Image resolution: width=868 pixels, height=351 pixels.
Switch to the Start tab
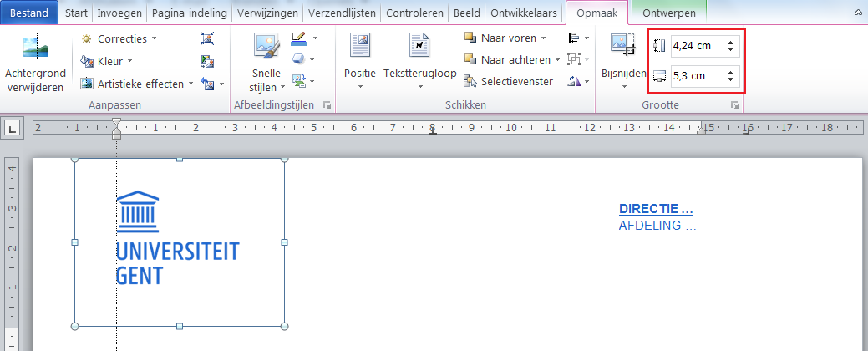click(76, 13)
